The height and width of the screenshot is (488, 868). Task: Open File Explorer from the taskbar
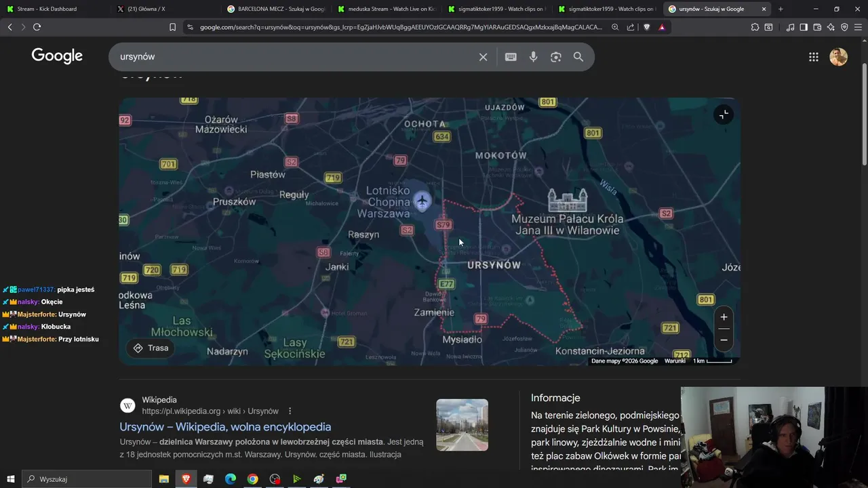(163, 479)
